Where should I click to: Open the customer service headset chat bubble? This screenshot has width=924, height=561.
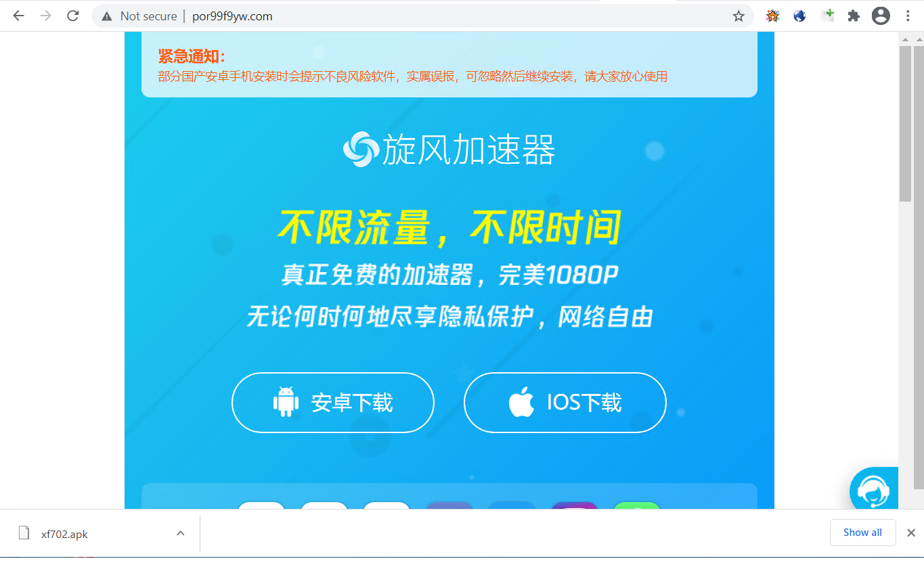tap(873, 489)
